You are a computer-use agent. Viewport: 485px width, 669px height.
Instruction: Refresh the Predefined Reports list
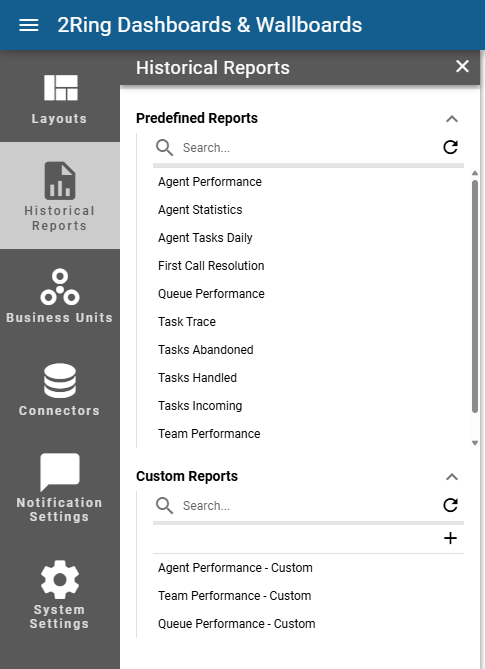pos(450,147)
